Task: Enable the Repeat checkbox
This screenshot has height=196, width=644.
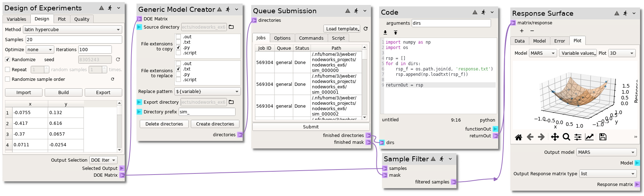Action: coord(8,70)
